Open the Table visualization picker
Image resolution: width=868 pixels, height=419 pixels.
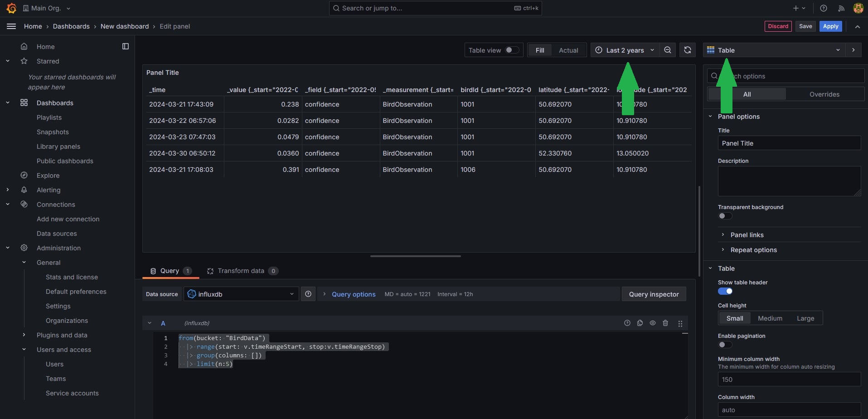point(774,50)
